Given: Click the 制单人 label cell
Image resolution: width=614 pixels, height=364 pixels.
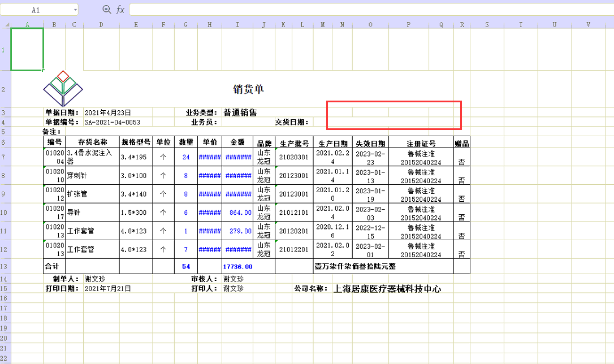Looking at the screenshot, I should click(x=66, y=279).
